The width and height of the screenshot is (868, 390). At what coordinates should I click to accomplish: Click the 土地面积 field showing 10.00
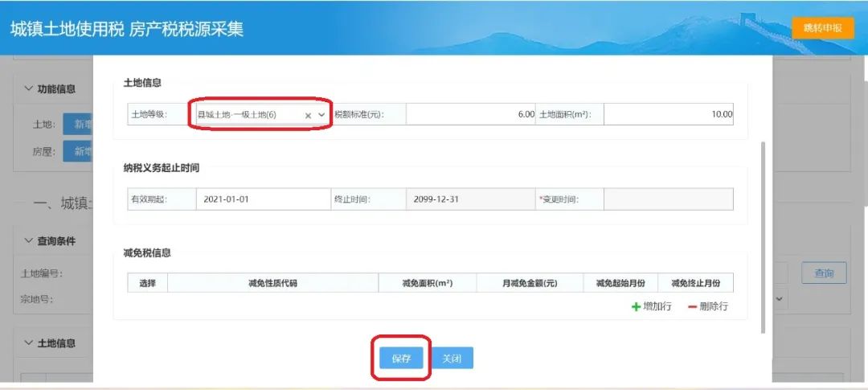tap(669, 114)
